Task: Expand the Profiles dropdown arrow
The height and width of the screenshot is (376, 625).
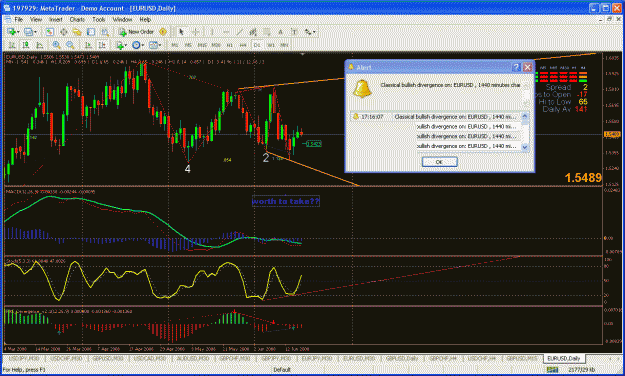Action: (35, 32)
